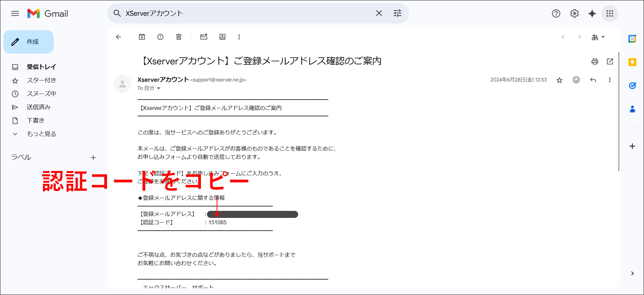
Task: Open email in a new window
Action: [x=610, y=61]
